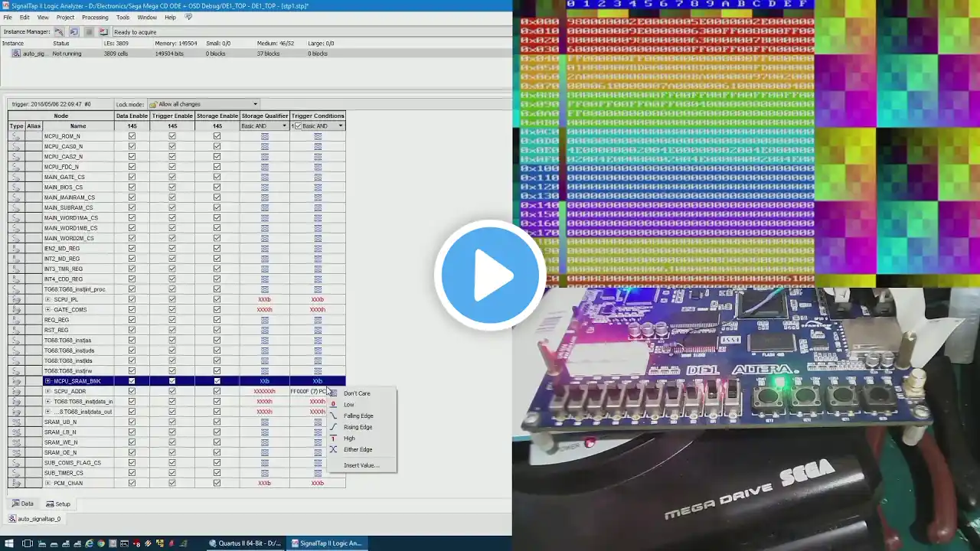Click the Storage Qualifier column header
Viewport: 980px width, 551px height.
[x=264, y=116]
